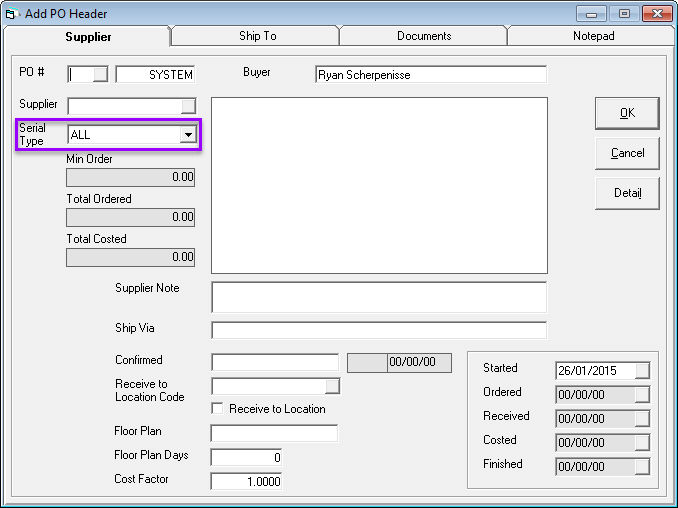
Task: Open the Started date picker button
Action: (x=642, y=371)
